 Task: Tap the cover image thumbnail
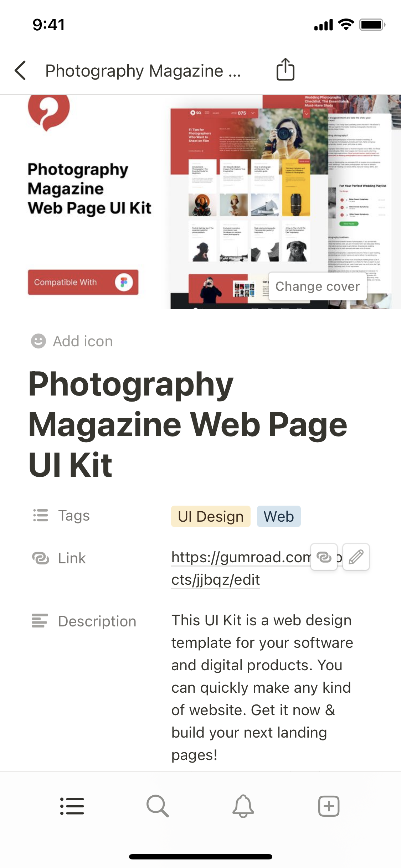coord(200,202)
